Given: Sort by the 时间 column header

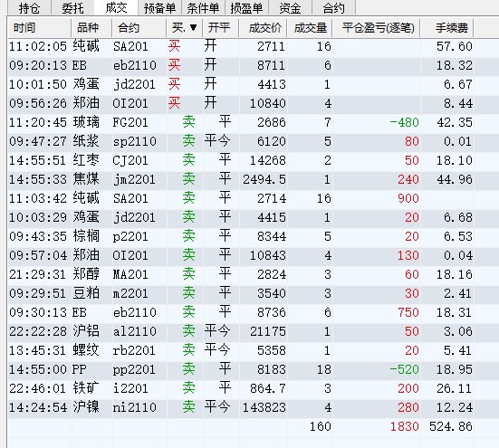Looking at the screenshot, I should point(40,28).
